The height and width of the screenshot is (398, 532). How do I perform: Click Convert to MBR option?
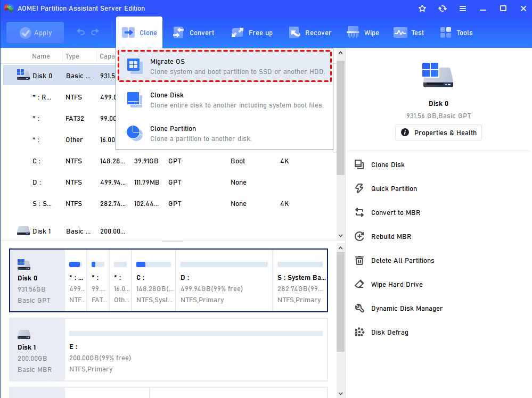(x=395, y=212)
